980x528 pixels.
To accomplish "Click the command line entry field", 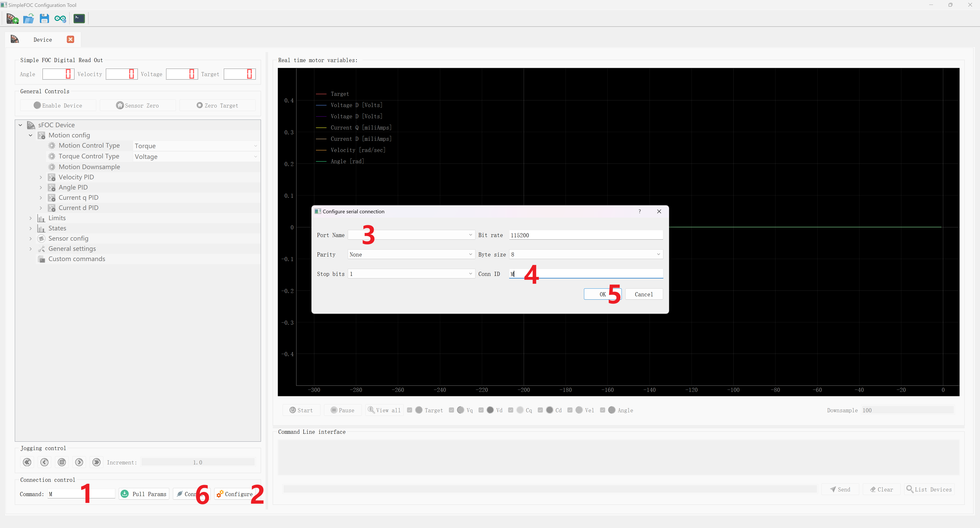I will coord(550,489).
